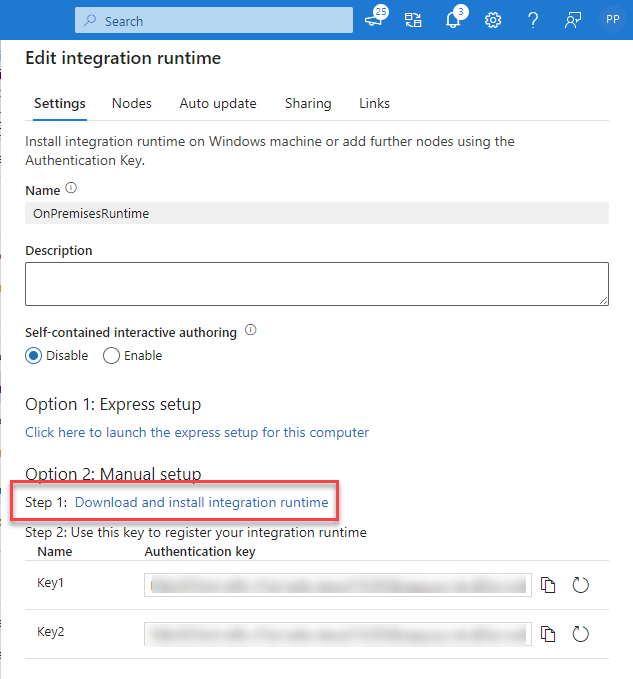Switch to the Sharing tab
Image resolution: width=633 pixels, height=679 pixels.
(x=308, y=103)
